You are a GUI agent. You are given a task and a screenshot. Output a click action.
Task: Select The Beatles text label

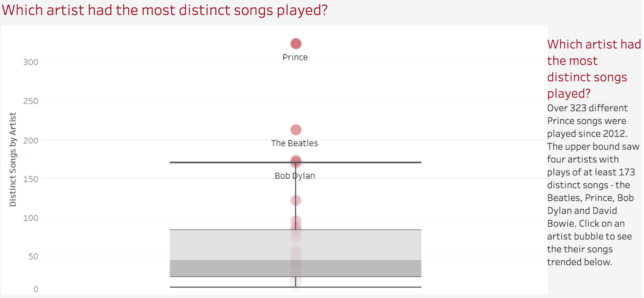294,143
